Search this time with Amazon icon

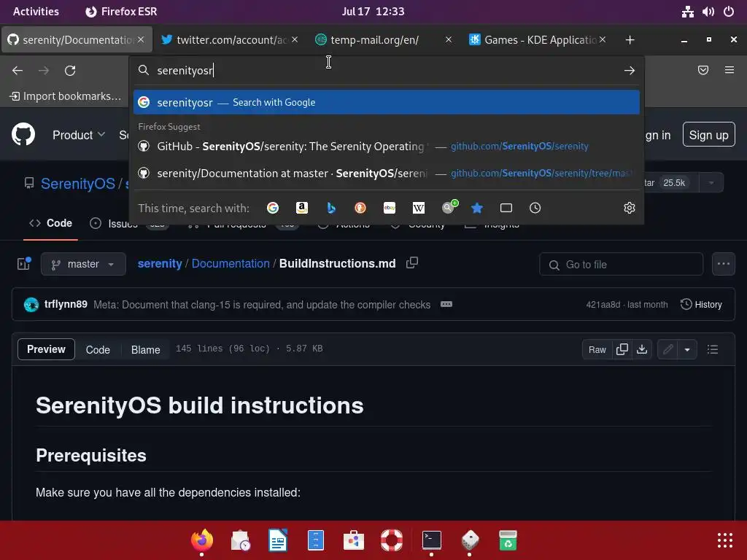pyautogui.click(x=301, y=208)
